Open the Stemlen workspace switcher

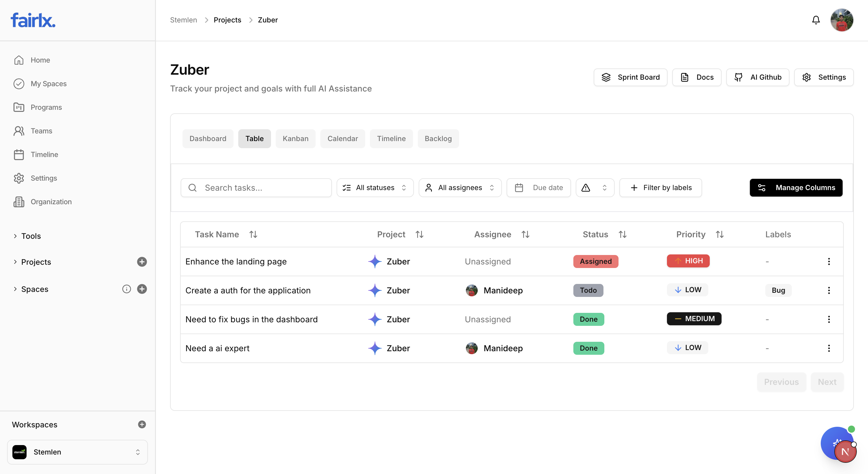pos(77,452)
